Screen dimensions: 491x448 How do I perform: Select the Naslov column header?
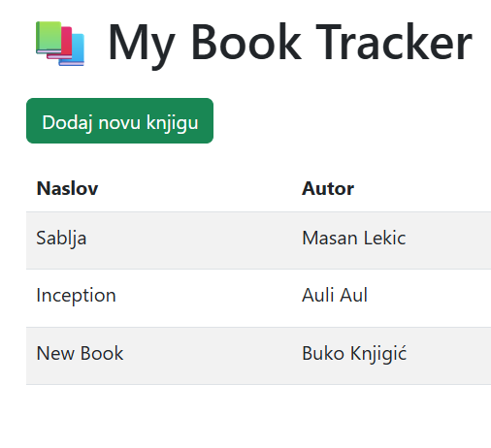pos(67,188)
